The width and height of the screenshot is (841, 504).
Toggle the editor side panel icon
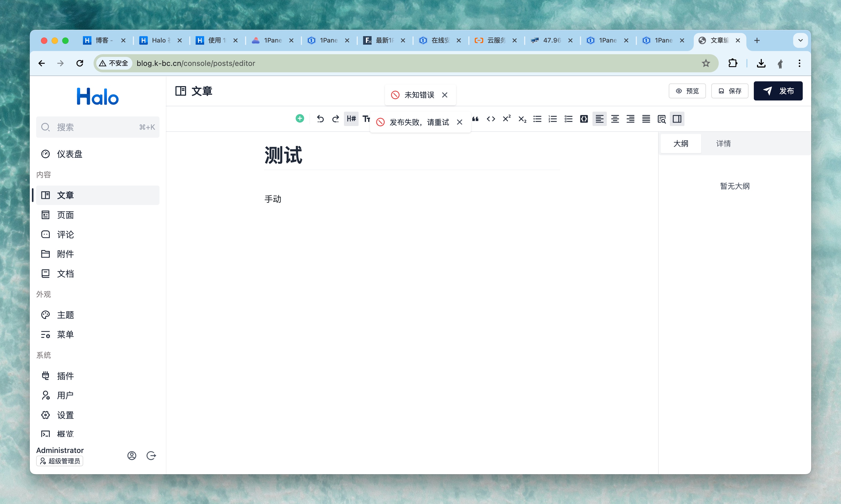coord(677,119)
